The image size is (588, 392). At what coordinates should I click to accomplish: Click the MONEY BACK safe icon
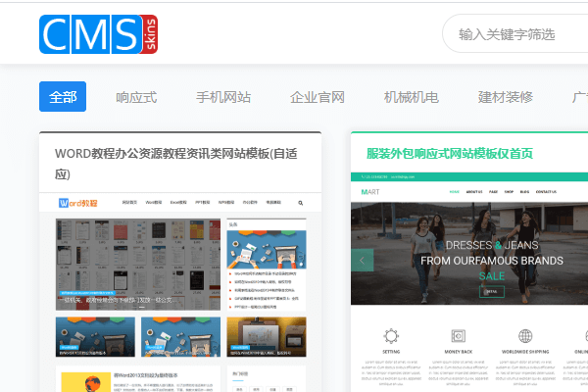coord(459,336)
